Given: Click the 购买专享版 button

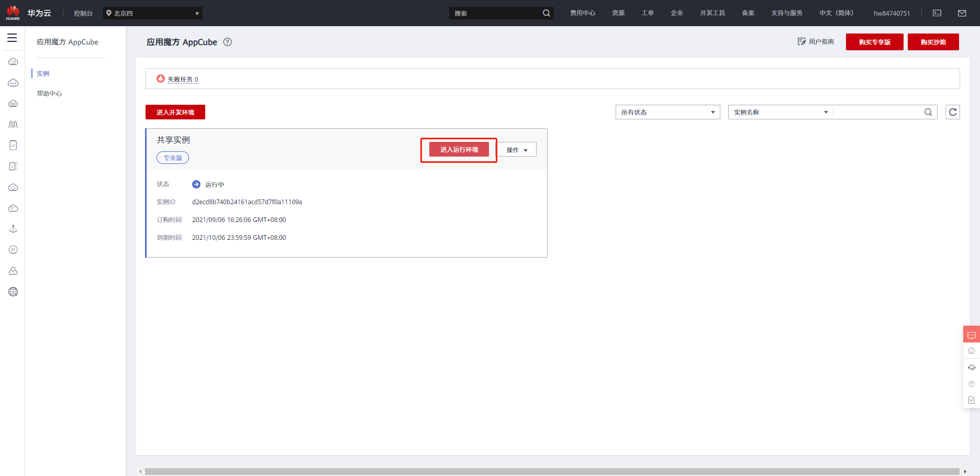Looking at the screenshot, I should pos(875,42).
